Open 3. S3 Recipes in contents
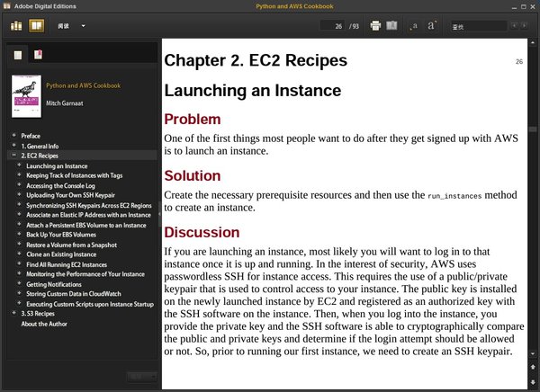The height and width of the screenshot is (392, 540). [x=38, y=314]
